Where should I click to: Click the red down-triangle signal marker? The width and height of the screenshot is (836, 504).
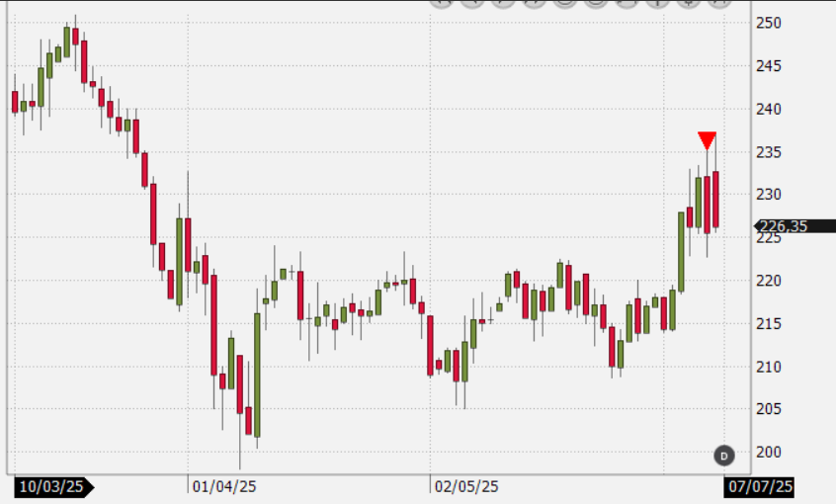[707, 140]
